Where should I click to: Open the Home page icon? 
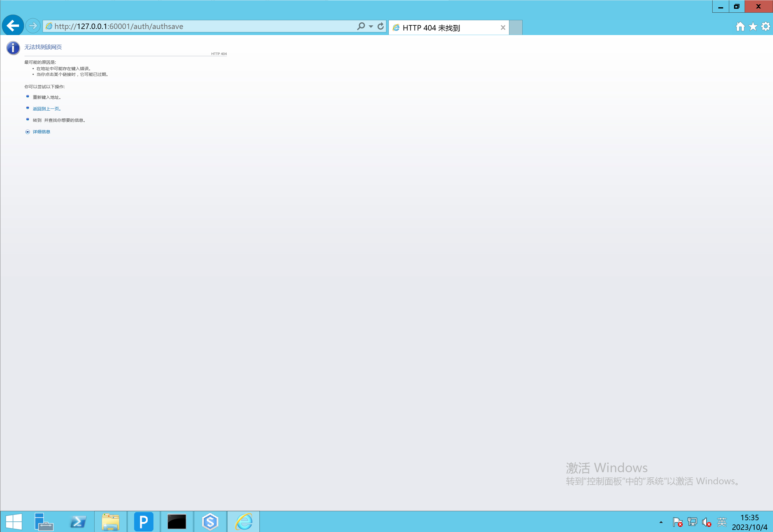740,26
